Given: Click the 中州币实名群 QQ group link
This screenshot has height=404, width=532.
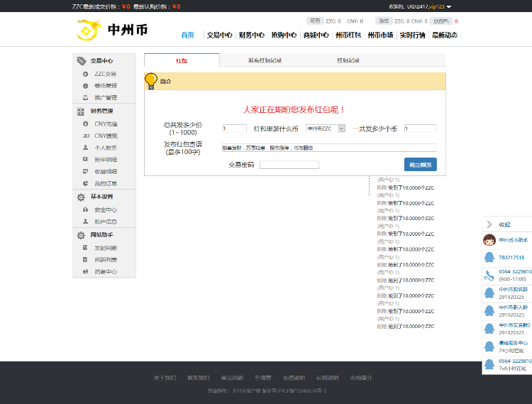Looking at the screenshot, I should (x=513, y=289).
